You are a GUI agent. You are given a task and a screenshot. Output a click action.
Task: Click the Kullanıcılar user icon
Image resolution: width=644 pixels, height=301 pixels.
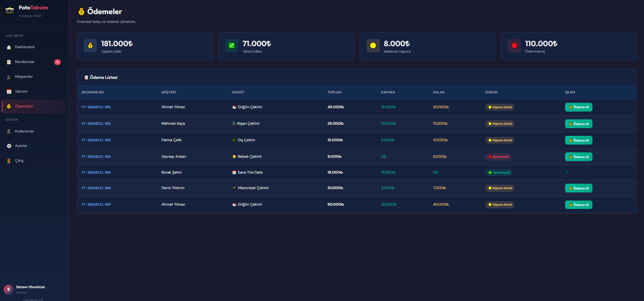[9, 131]
